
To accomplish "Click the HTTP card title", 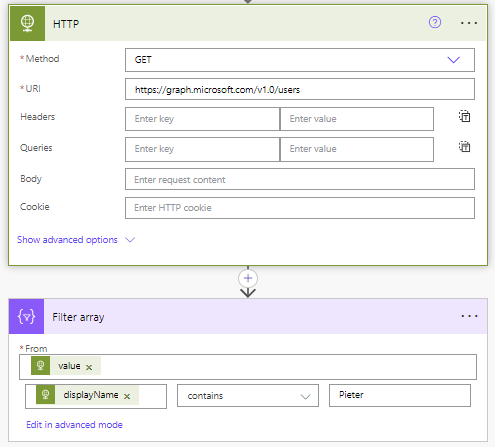I will (x=66, y=24).
